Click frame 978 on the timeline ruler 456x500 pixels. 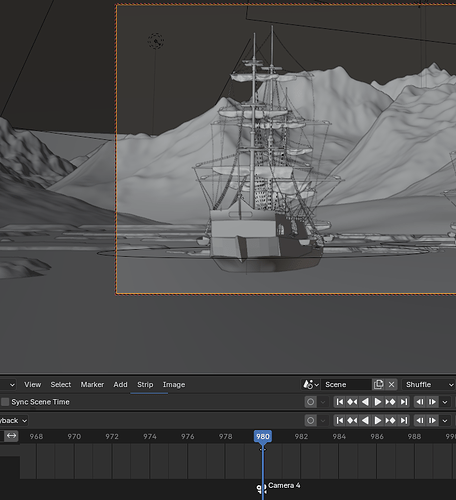(226, 437)
